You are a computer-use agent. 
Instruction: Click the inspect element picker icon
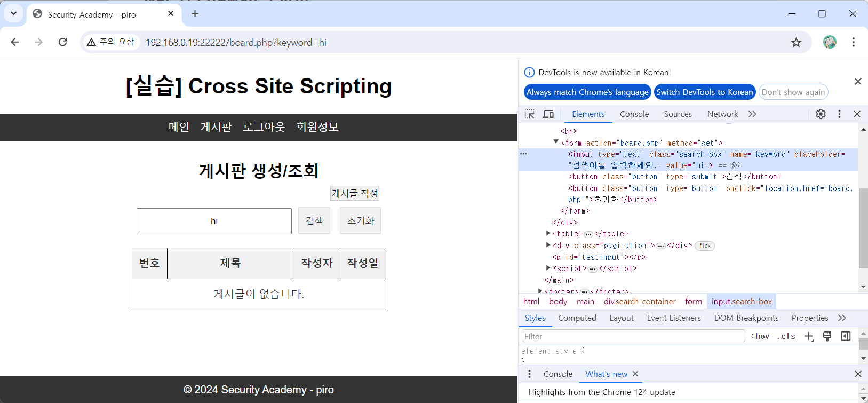pyautogui.click(x=529, y=114)
